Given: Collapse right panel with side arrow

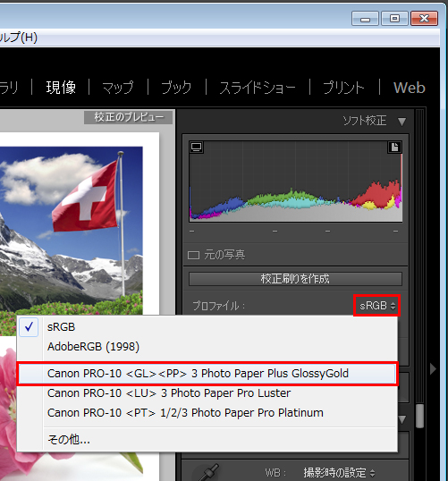Looking at the screenshot, I should [x=433, y=368].
